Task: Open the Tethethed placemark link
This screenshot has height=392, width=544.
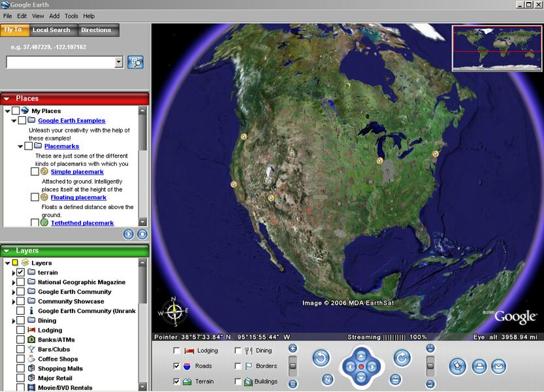Action: point(82,223)
